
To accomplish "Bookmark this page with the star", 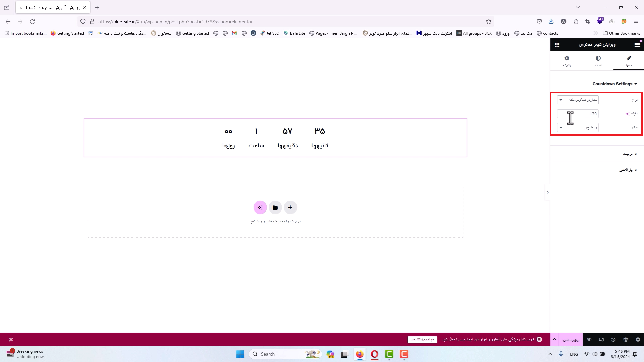I will 489,22.
